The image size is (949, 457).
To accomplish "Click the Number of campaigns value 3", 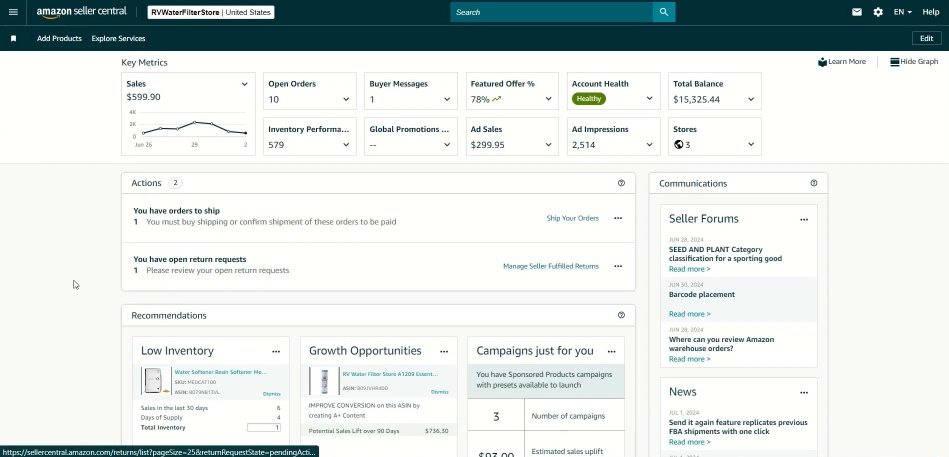I will pos(496,416).
